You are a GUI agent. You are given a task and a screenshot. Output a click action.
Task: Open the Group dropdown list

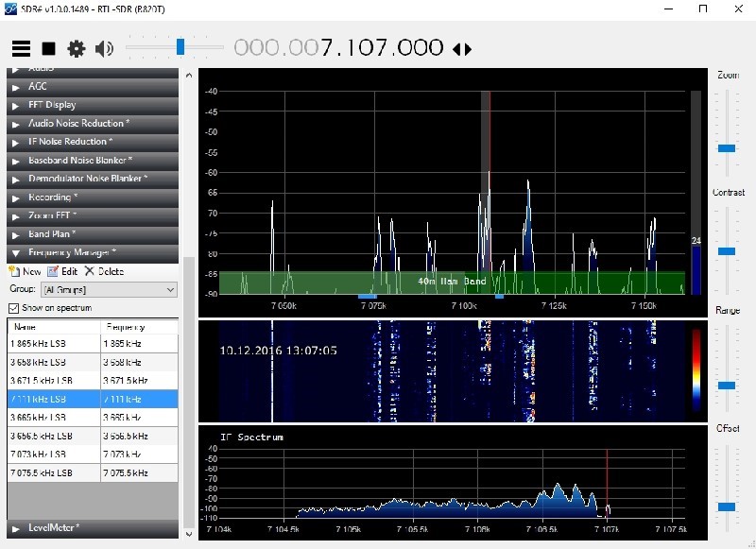109,290
